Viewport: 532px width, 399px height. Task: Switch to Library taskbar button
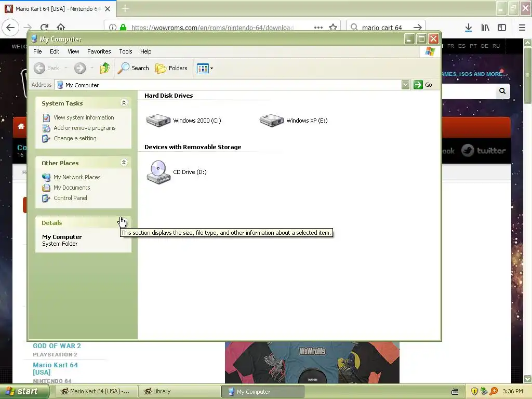click(180, 392)
